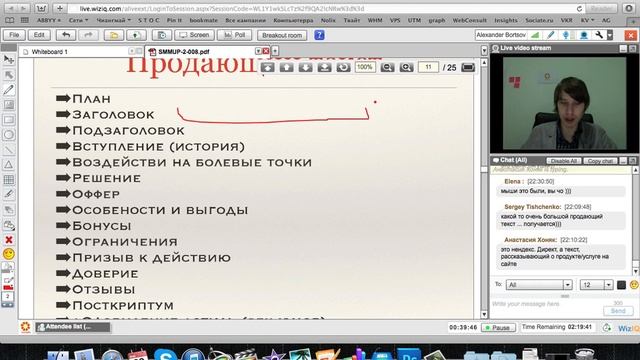The width and height of the screenshot is (640, 360).
Task: Click the page number field showing 11
Action: (x=428, y=67)
